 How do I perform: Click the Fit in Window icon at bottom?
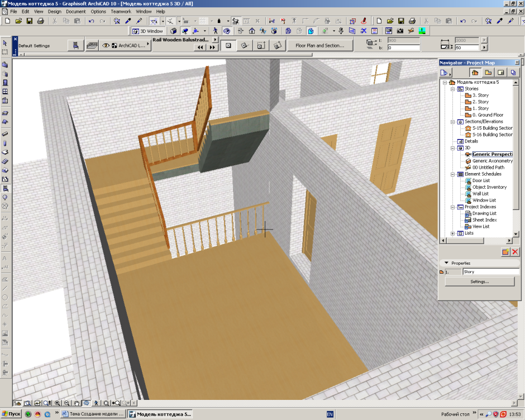106,403
